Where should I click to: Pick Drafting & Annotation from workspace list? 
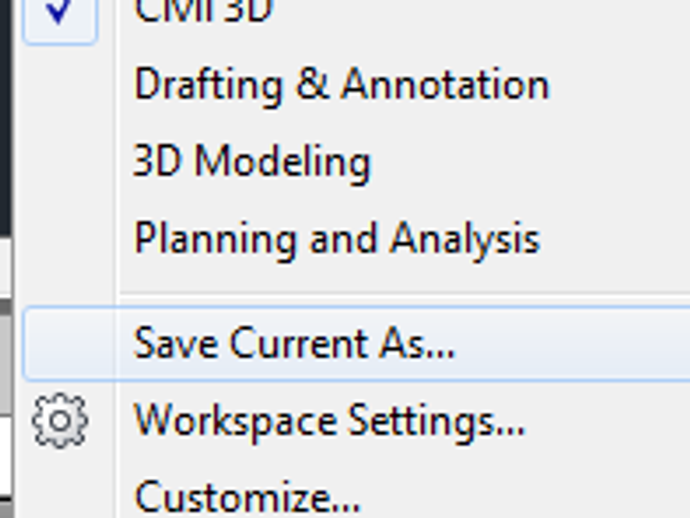(341, 84)
